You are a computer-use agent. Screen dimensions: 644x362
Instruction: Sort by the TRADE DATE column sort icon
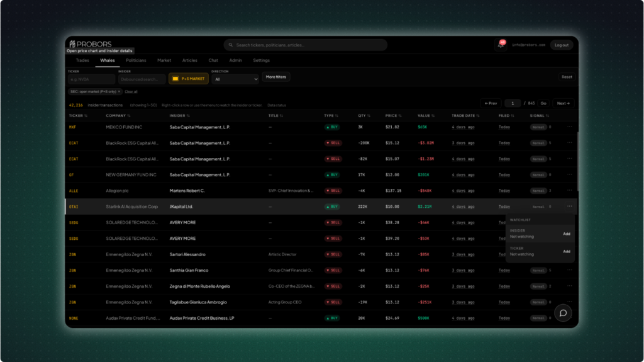[x=478, y=116]
